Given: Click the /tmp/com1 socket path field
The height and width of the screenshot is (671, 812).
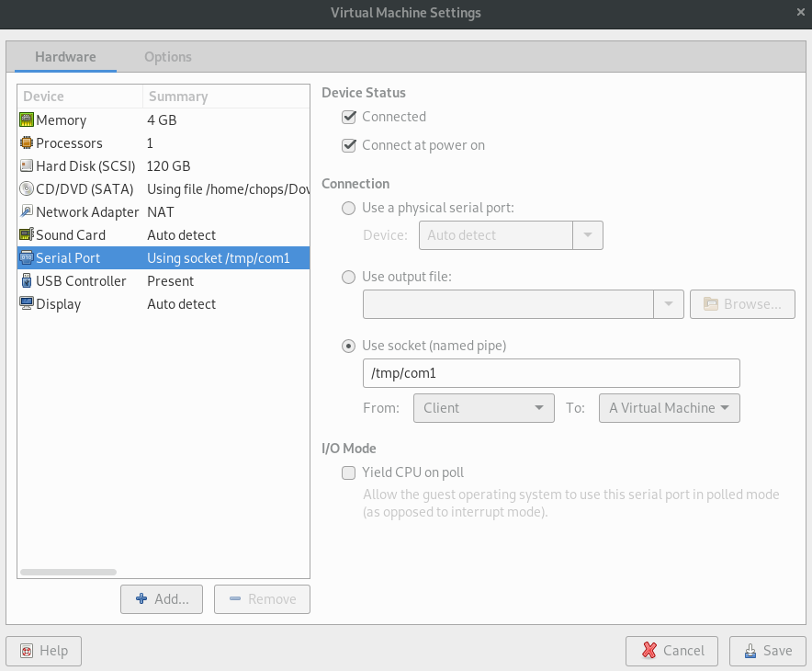Looking at the screenshot, I should pyautogui.click(x=551, y=374).
